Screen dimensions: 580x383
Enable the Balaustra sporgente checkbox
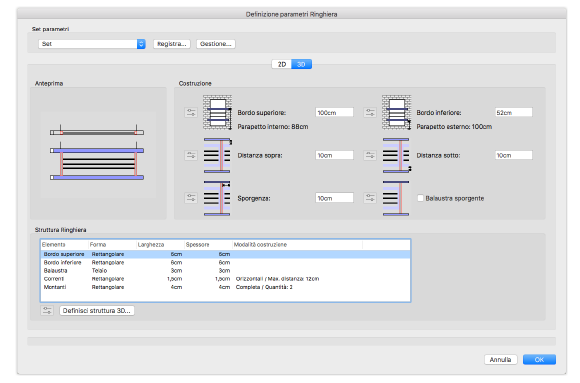[x=421, y=198]
